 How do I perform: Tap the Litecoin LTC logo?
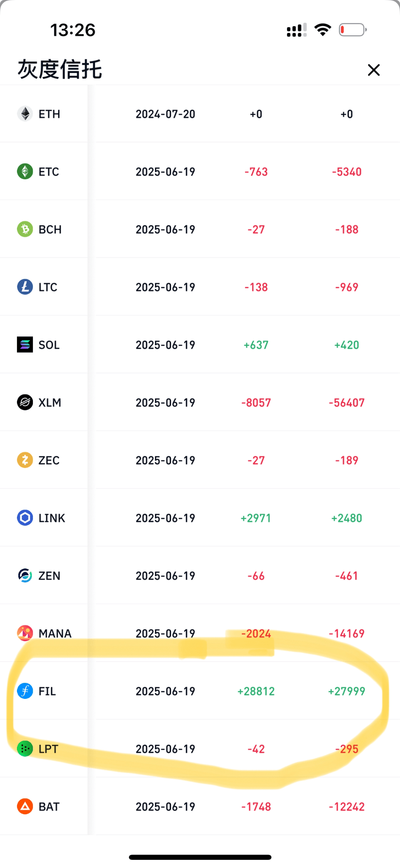pyautogui.click(x=25, y=287)
